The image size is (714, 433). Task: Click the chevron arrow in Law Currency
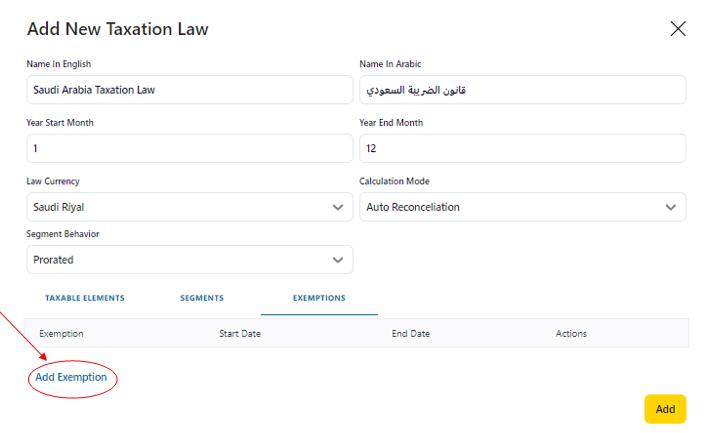tap(337, 207)
